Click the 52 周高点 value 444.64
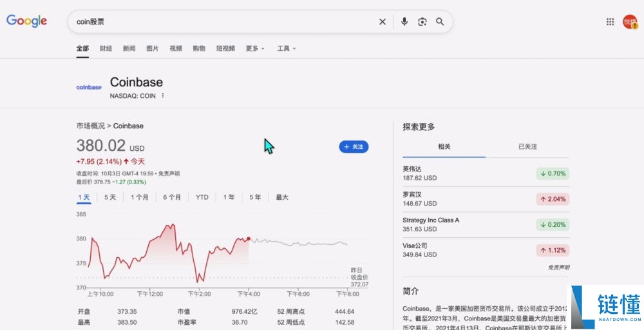 click(x=345, y=311)
